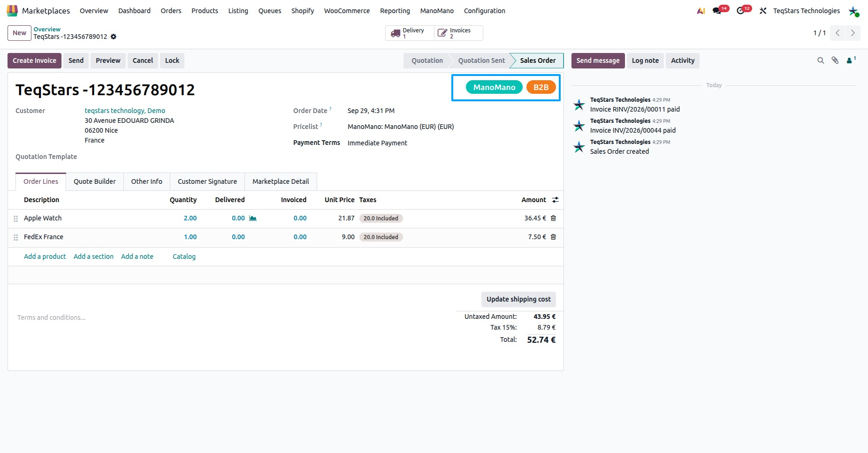Viewport: 868px width, 453px height.
Task: Grab the drag handle of the FedEx France row
Action: pos(15,237)
